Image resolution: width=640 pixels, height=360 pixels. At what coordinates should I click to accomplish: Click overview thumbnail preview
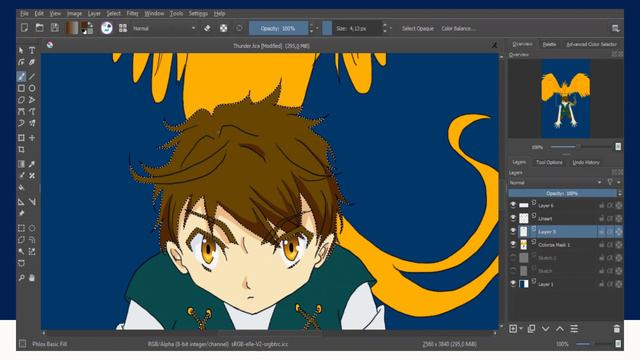(565, 98)
